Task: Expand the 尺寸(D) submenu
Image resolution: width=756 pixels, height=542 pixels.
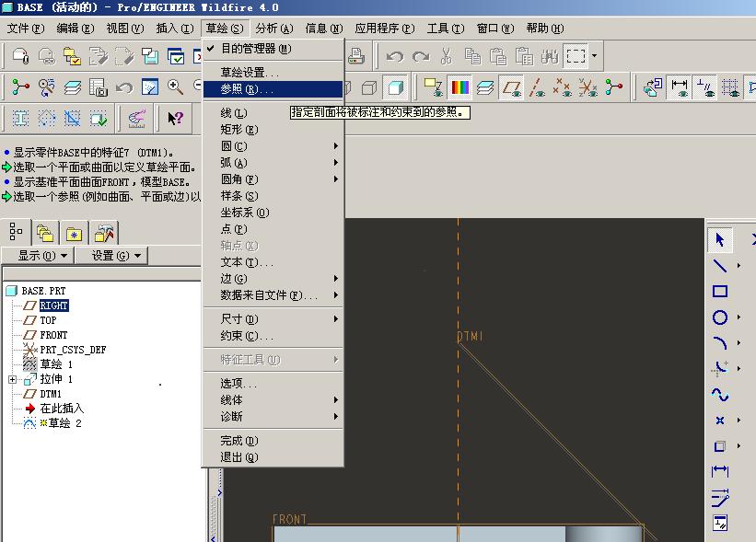Action: (x=273, y=319)
